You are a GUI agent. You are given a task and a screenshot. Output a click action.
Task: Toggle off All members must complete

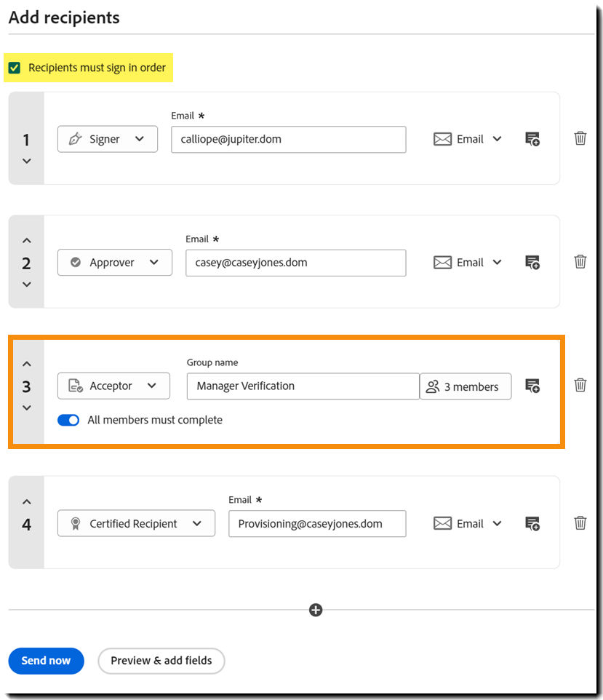point(68,420)
